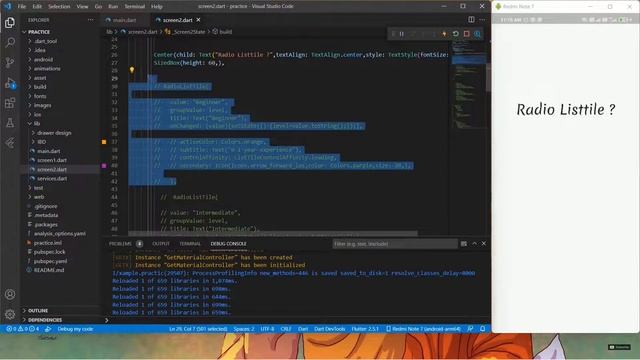This screenshot has height=360, width=640.
Task: Click the debug console filter field
Action: 395,244
